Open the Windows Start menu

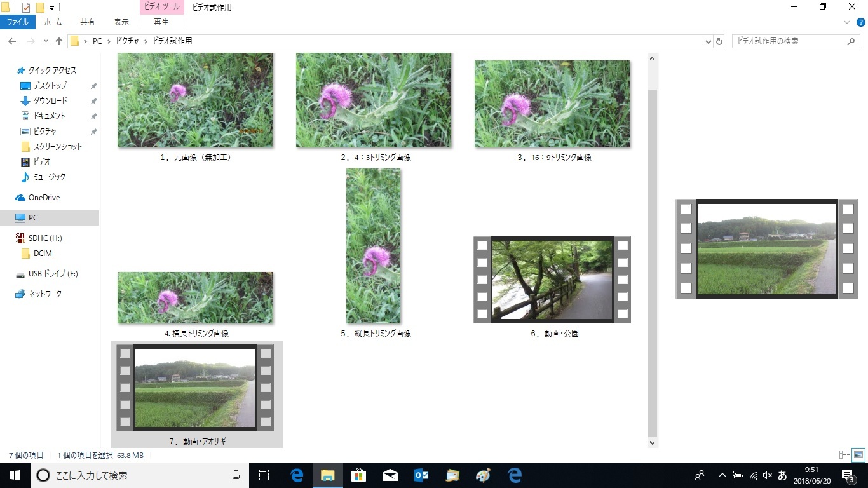click(15, 475)
